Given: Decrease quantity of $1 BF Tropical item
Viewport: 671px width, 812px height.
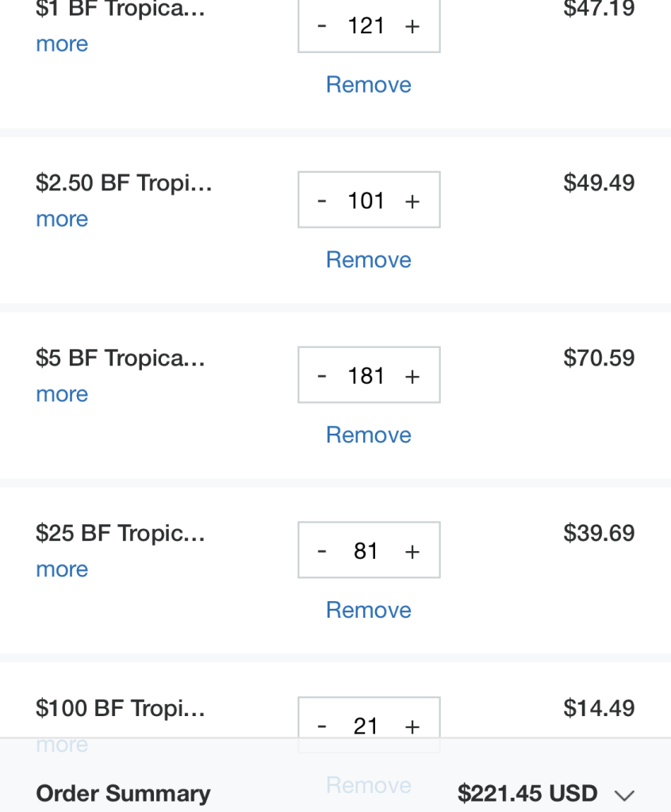Looking at the screenshot, I should click(322, 26).
